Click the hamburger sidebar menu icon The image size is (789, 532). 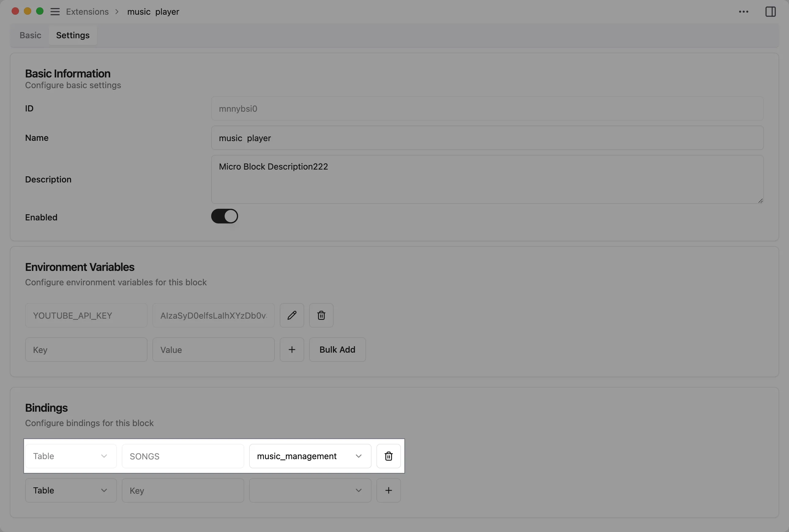pyautogui.click(x=55, y=12)
